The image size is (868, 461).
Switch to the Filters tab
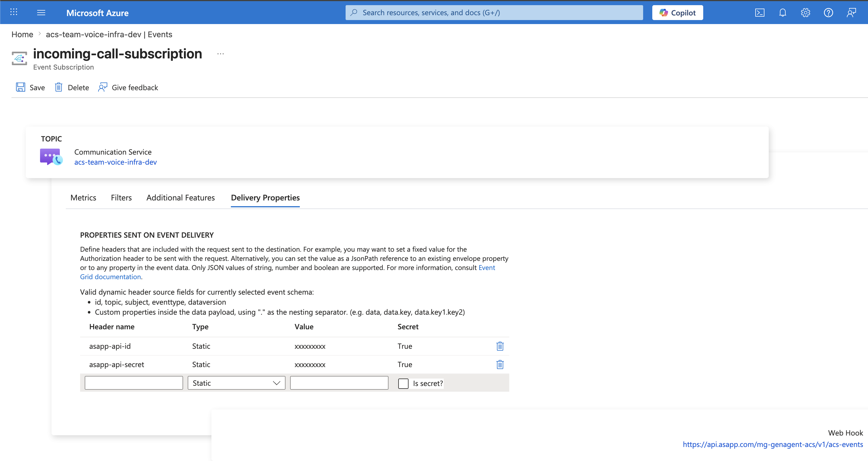[x=121, y=198]
